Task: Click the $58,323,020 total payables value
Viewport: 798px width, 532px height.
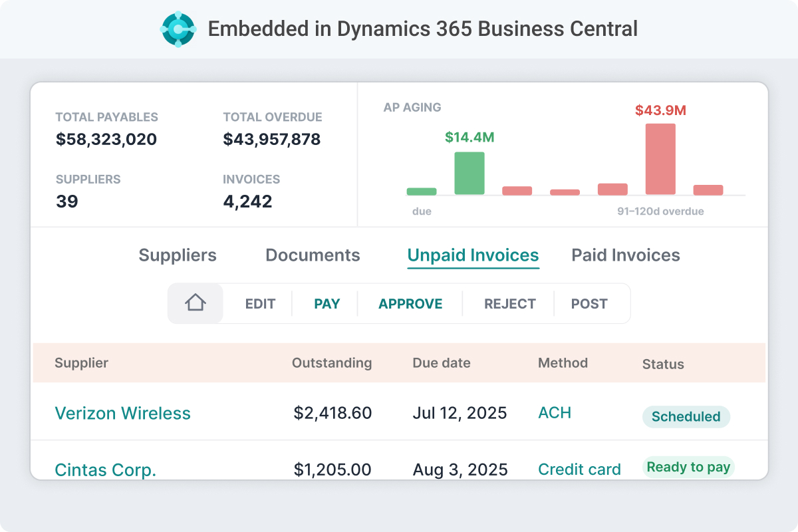Action: [106, 139]
